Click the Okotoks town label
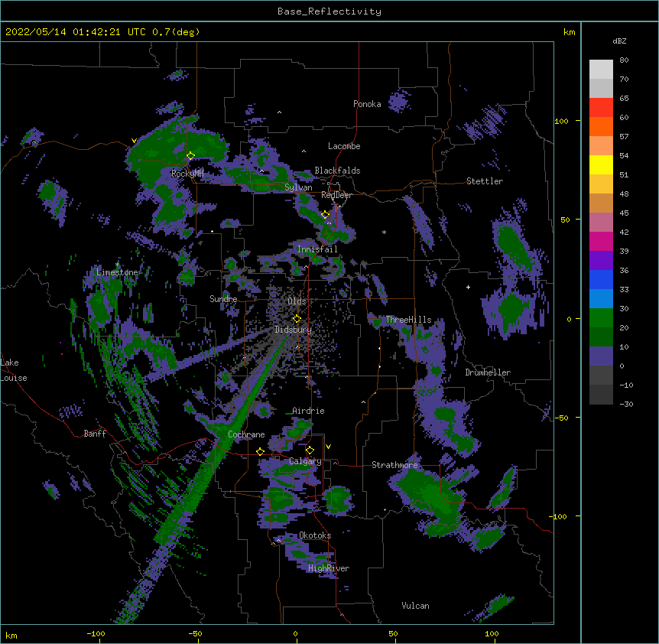659x644 pixels. pyautogui.click(x=315, y=535)
